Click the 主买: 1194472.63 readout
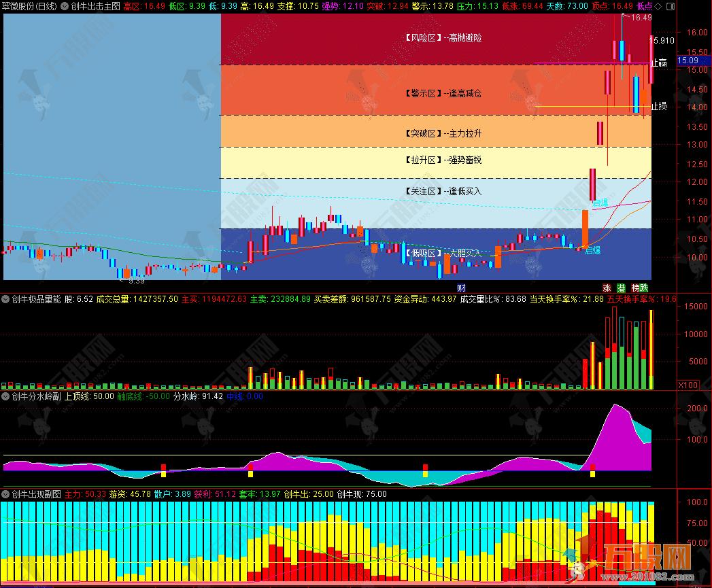Image resolution: width=712 pixels, height=588 pixels. pyautogui.click(x=214, y=299)
